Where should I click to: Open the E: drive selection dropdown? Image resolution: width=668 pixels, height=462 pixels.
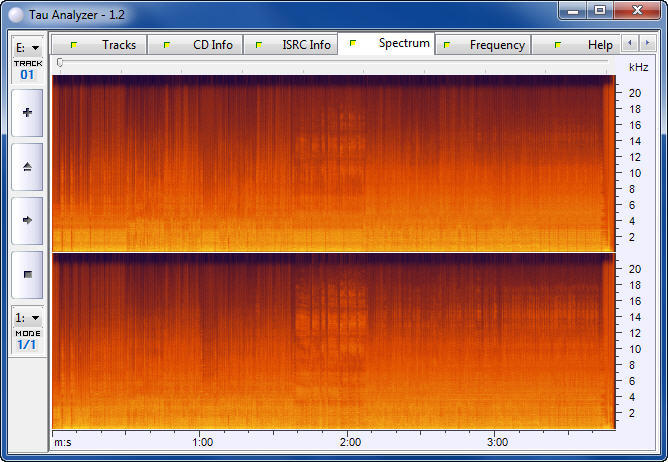[27, 47]
